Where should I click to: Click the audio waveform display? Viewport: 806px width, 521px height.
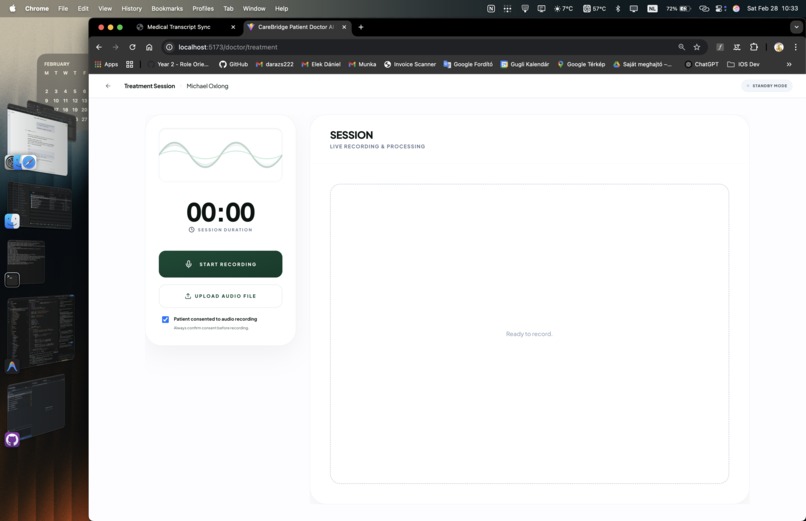[220, 155]
